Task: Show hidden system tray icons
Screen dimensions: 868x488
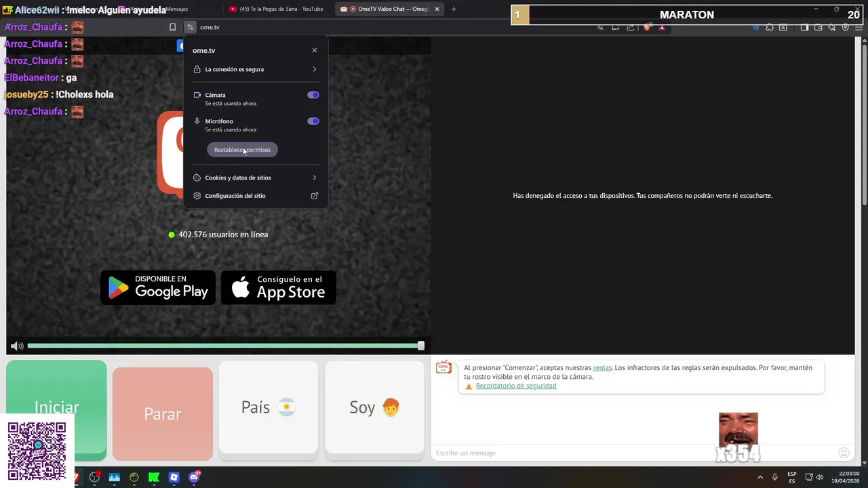Action: [x=759, y=477]
